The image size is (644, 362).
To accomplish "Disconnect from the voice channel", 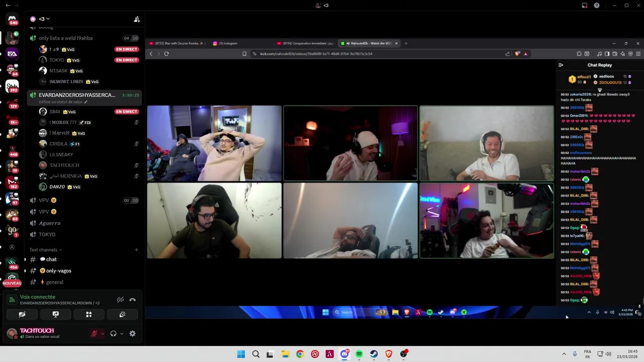I will 132,300.
